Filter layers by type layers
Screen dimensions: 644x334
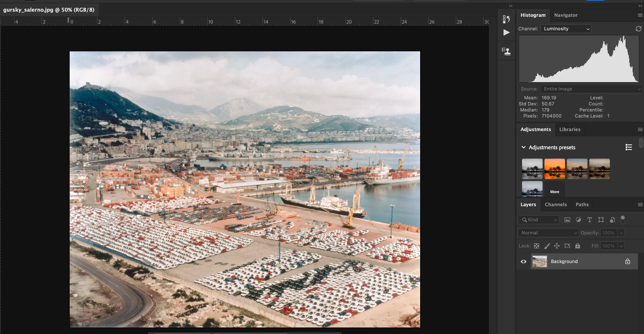click(590, 220)
